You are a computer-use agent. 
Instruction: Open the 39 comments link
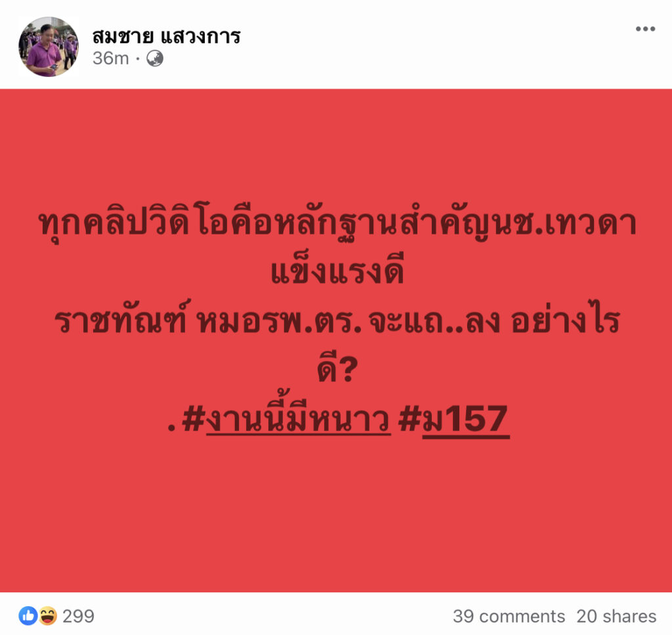[x=509, y=616]
